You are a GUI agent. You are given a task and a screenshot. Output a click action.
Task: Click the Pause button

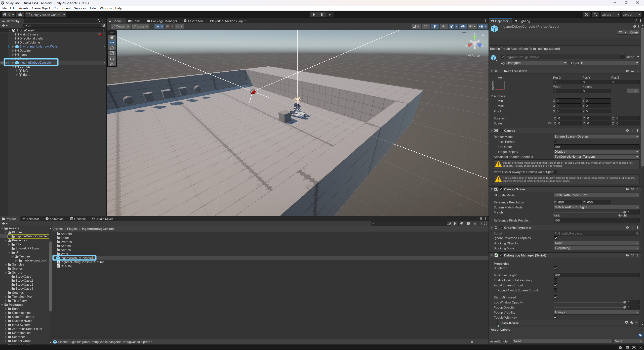pos(322,15)
